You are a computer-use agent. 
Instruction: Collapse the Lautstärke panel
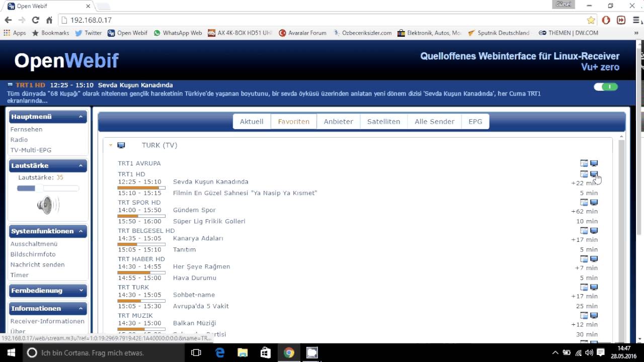pos(80,165)
